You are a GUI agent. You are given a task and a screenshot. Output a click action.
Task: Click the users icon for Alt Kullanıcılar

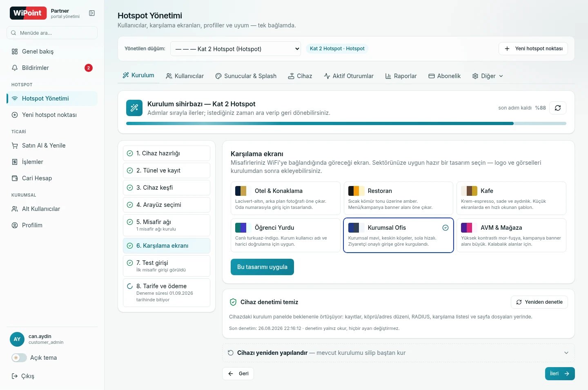15,209
